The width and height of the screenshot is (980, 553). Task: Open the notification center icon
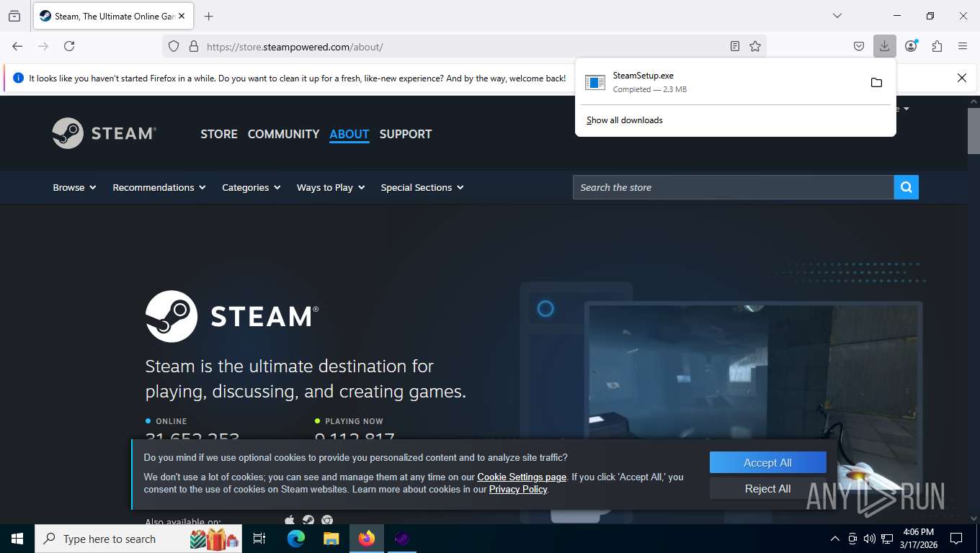coord(956,539)
